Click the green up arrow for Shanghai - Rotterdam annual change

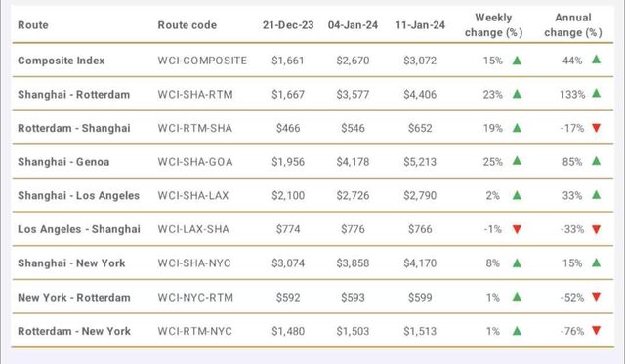597,93
